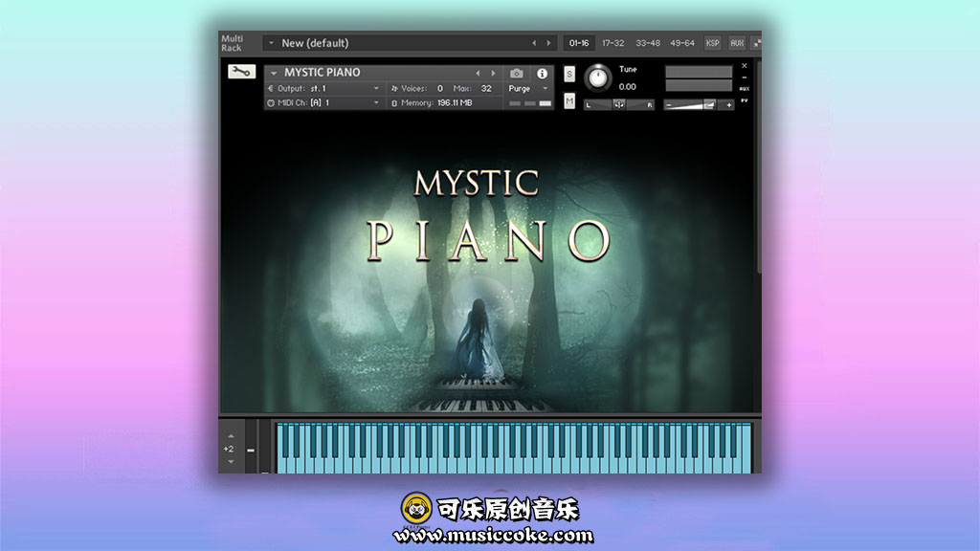Load previous instrument arrow next to MYSTIC PIANO

[x=479, y=73]
